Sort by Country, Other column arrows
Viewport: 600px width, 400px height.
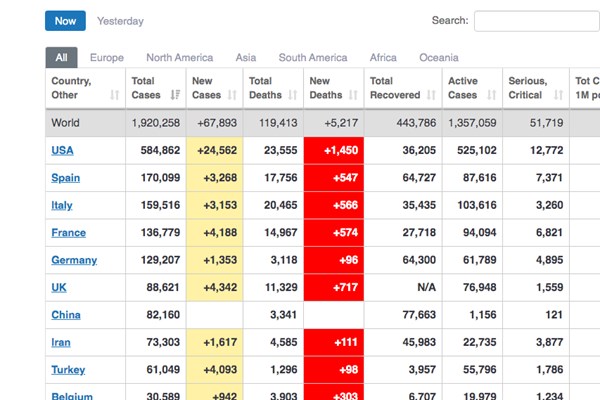click(114, 95)
